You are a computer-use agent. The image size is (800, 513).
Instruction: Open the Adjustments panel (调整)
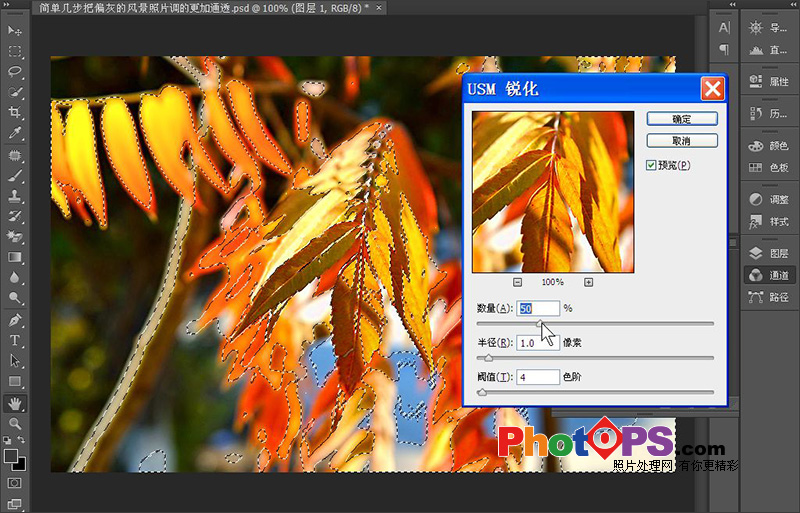[769, 200]
